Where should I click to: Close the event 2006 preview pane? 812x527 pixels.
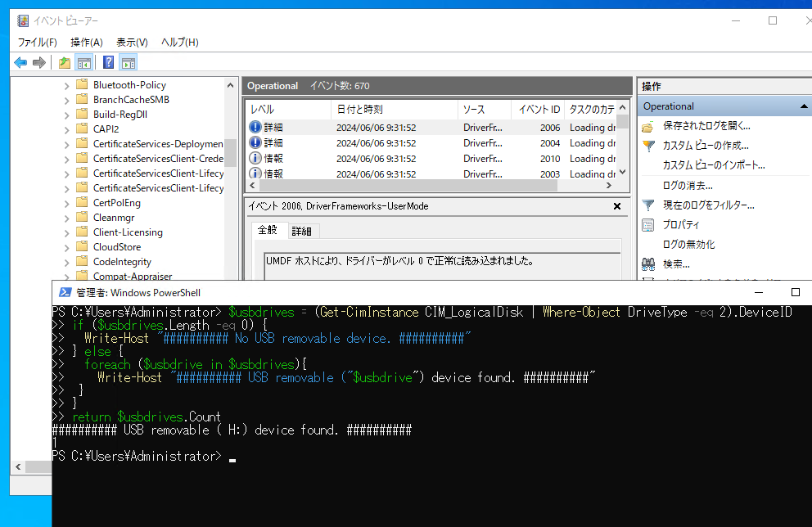[617, 207]
